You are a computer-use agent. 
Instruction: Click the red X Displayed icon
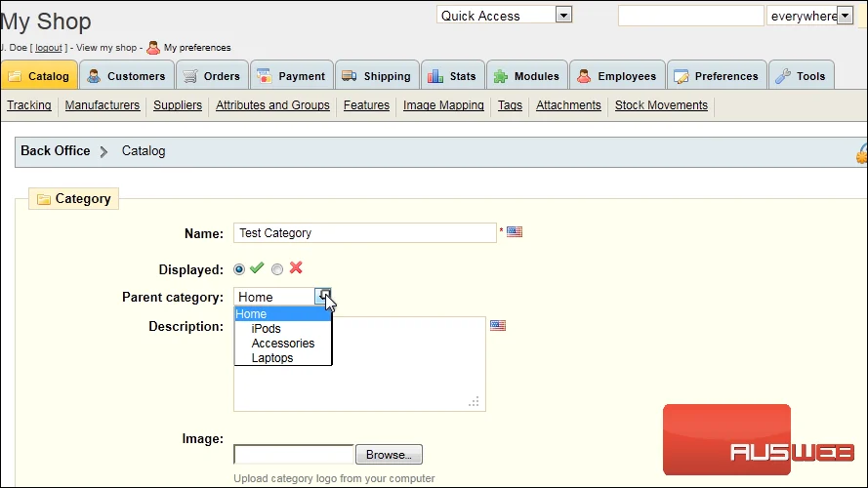[296, 267]
